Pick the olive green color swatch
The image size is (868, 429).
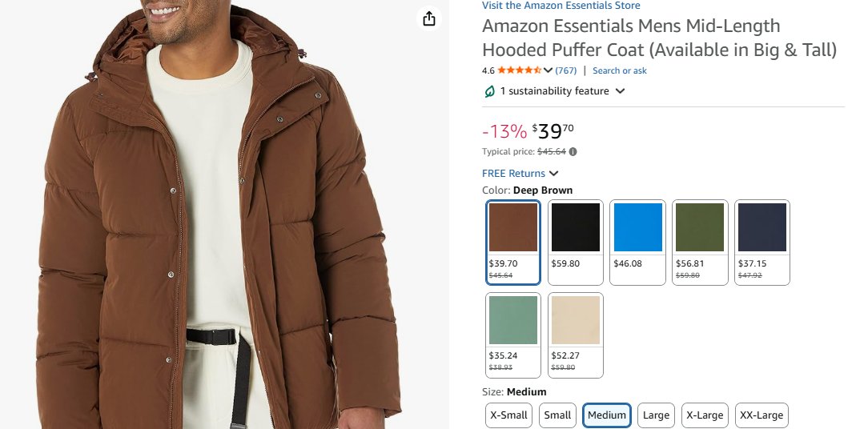click(700, 241)
